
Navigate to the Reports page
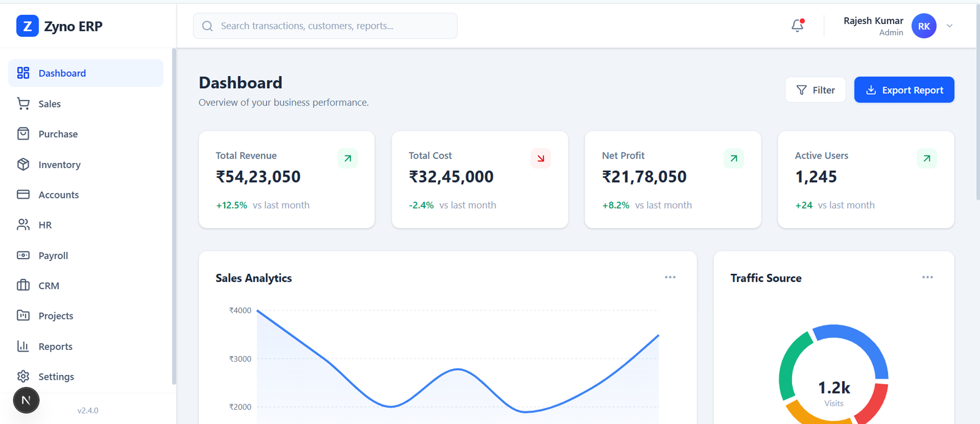tap(55, 347)
